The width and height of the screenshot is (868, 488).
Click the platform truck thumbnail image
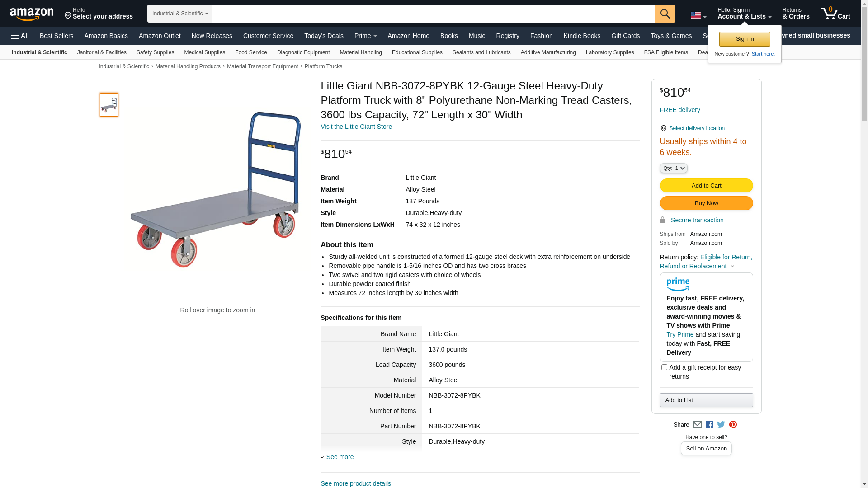pos(109,105)
